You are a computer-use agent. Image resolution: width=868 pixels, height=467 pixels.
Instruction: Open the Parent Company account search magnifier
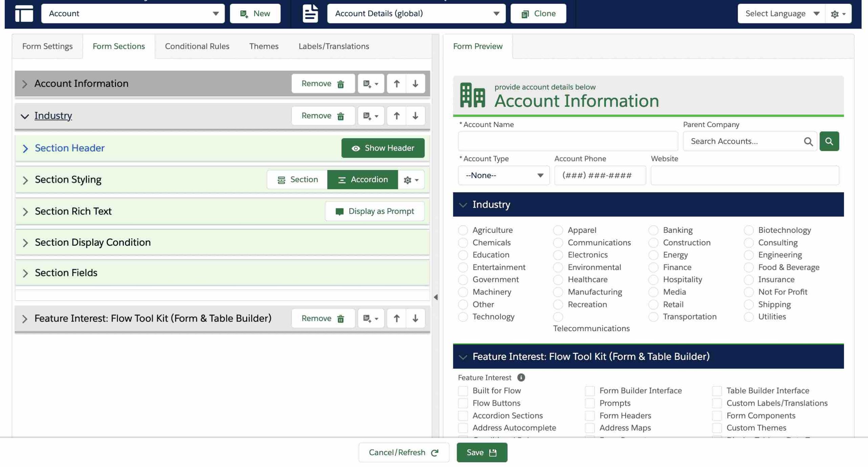(829, 141)
